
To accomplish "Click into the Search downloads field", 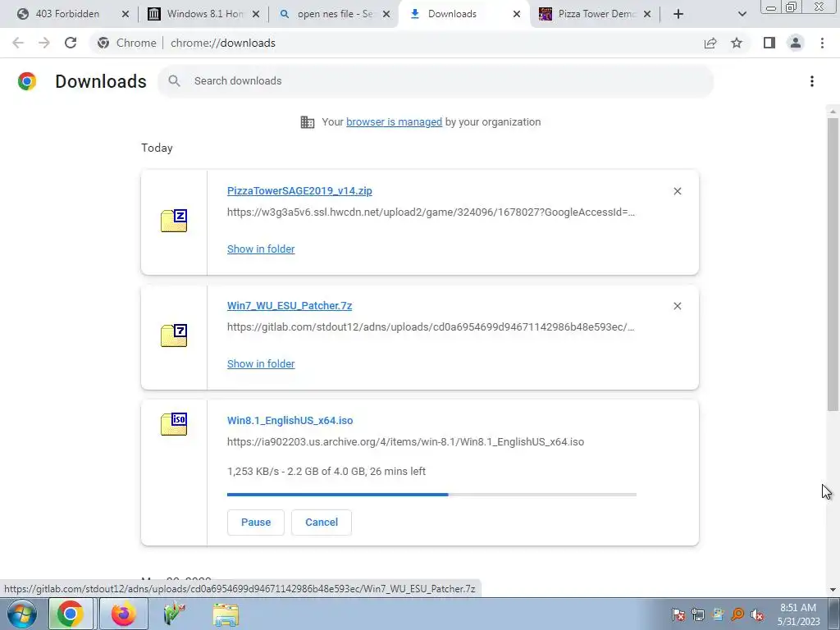I will [x=436, y=81].
